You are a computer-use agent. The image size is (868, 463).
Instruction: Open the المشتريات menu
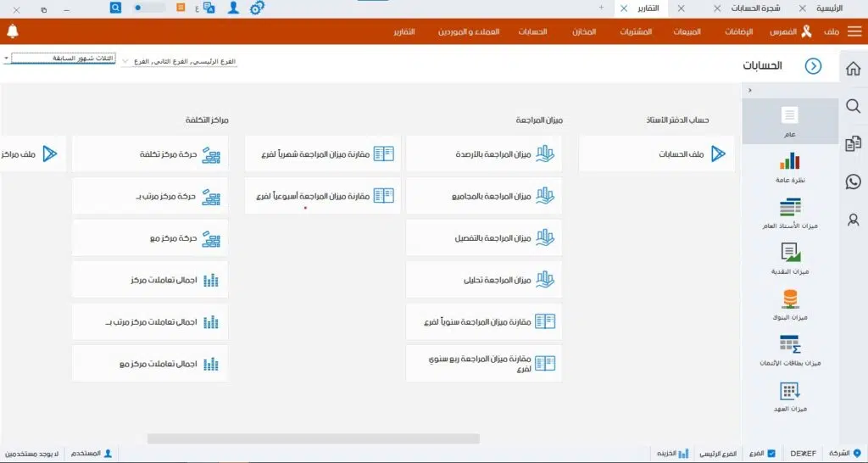pos(636,32)
